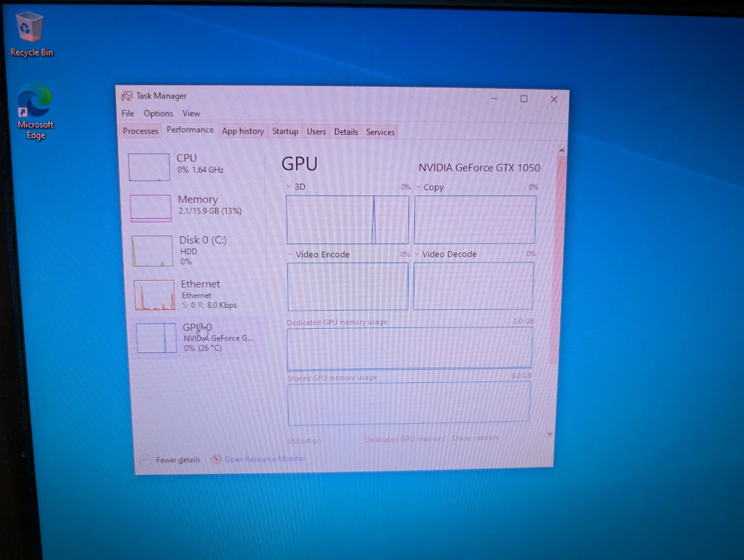The height and width of the screenshot is (560, 744).
Task: Click the Fewer details button
Action: coord(171,459)
